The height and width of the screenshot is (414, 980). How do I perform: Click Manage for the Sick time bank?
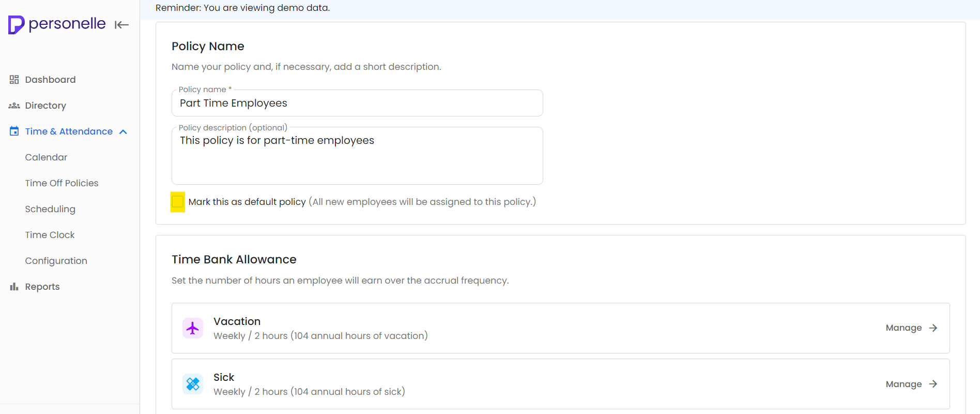(x=903, y=383)
